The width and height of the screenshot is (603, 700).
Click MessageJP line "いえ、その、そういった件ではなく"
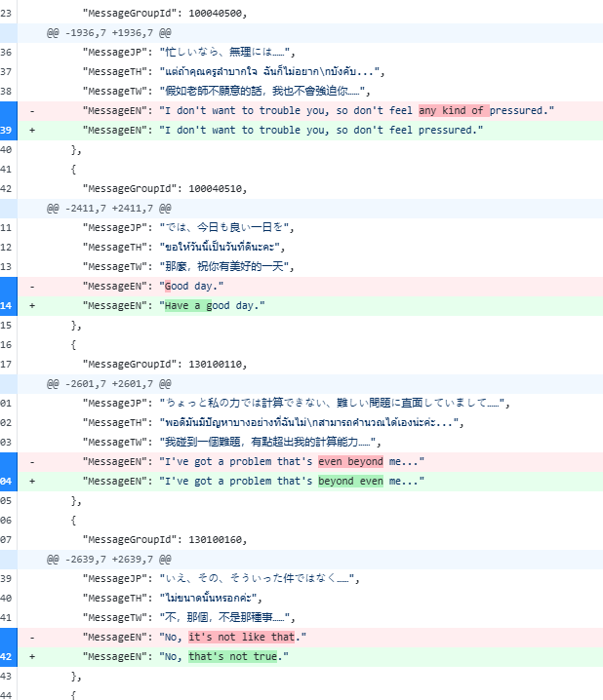point(221,578)
